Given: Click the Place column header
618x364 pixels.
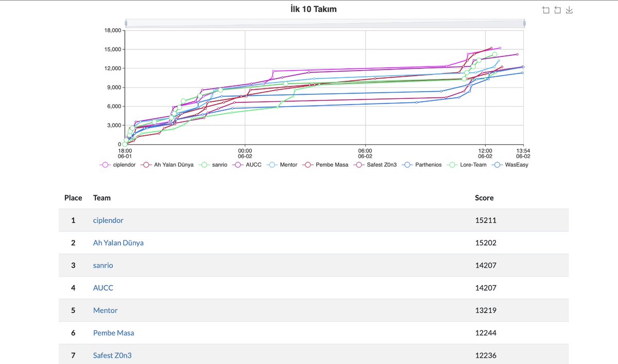Looking at the screenshot, I should tap(73, 198).
